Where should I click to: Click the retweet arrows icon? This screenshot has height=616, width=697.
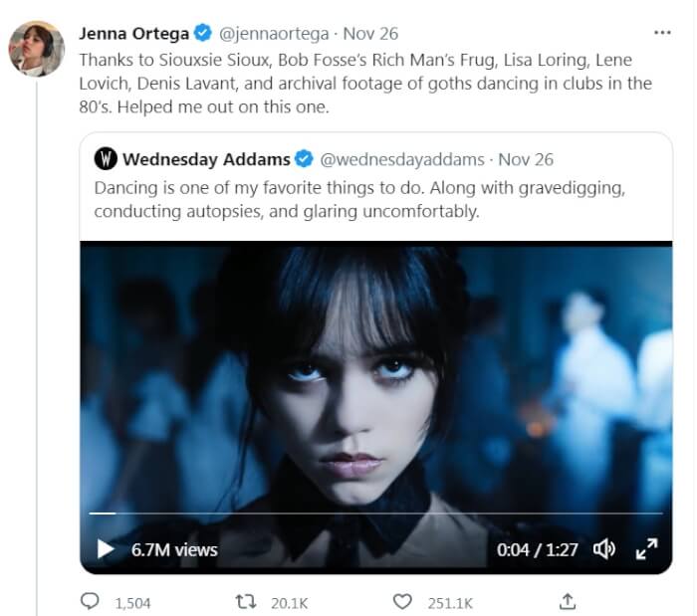point(245,602)
